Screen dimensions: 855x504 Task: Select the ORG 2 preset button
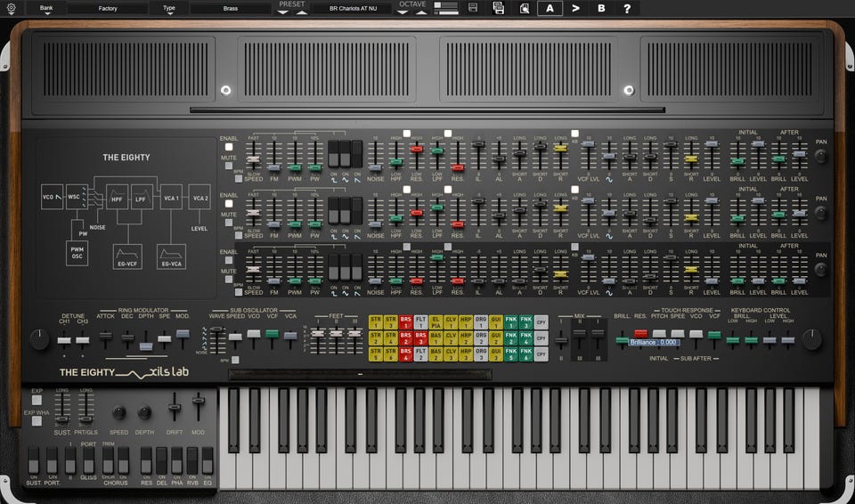coord(480,338)
